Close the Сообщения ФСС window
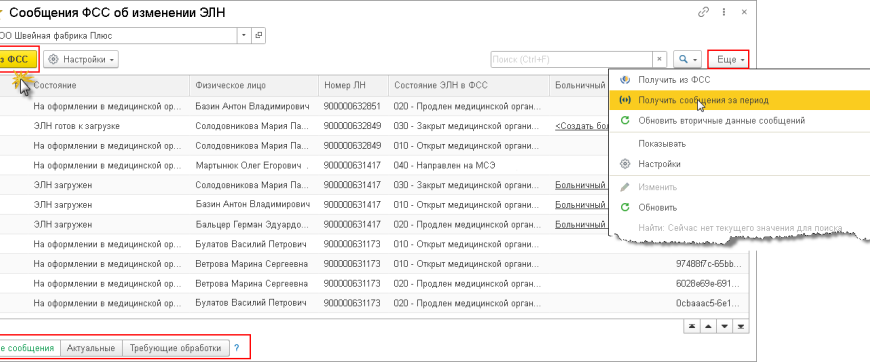870x362 pixels. [743, 12]
